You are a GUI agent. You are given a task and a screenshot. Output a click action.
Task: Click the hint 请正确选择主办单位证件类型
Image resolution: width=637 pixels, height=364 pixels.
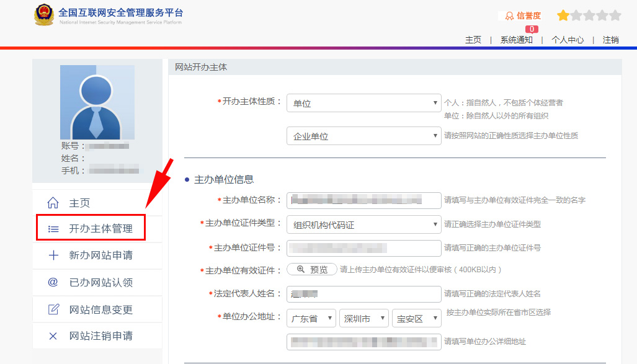coord(492,224)
